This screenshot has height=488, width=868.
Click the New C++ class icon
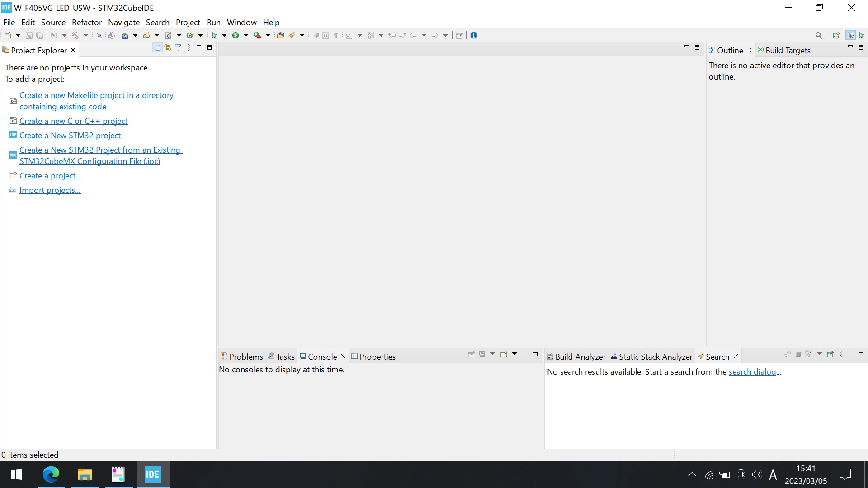point(190,35)
